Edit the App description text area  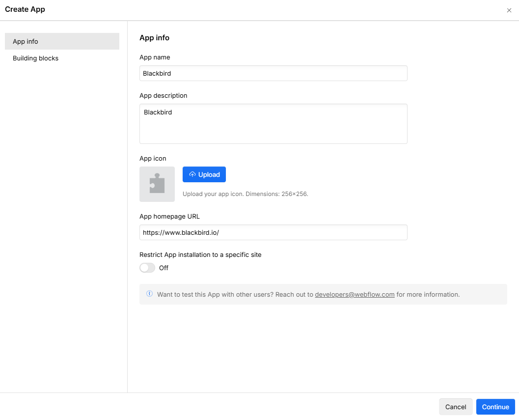click(273, 124)
